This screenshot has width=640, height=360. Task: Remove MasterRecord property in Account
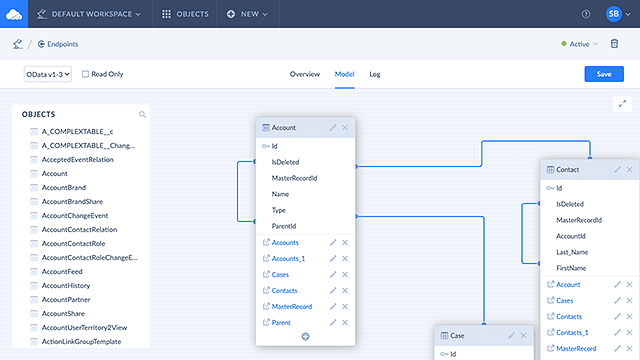coord(345,306)
